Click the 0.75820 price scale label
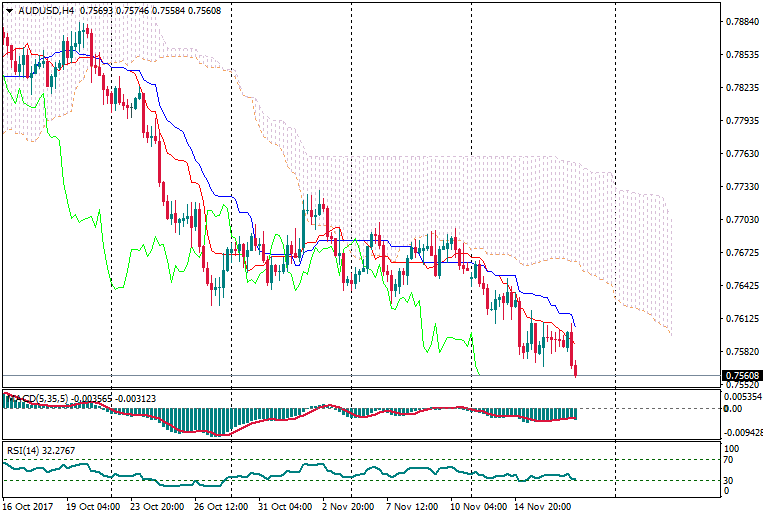This screenshot has width=763, height=518. click(x=741, y=352)
